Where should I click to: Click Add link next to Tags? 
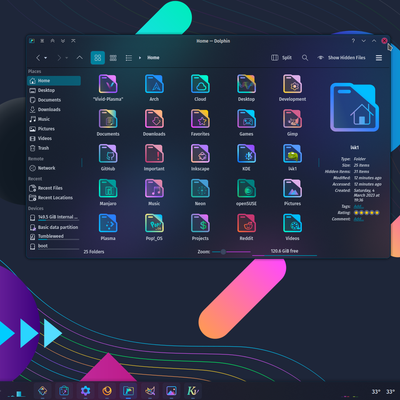tap(358, 206)
